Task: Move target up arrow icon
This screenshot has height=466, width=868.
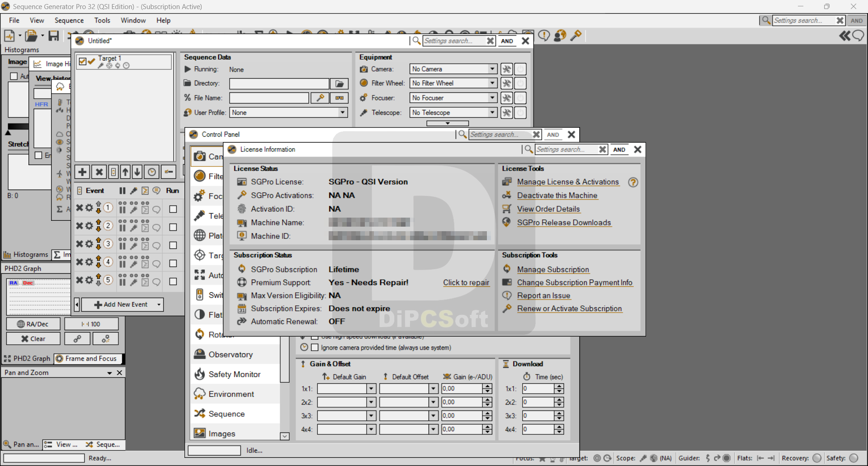Action: click(x=125, y=172)
